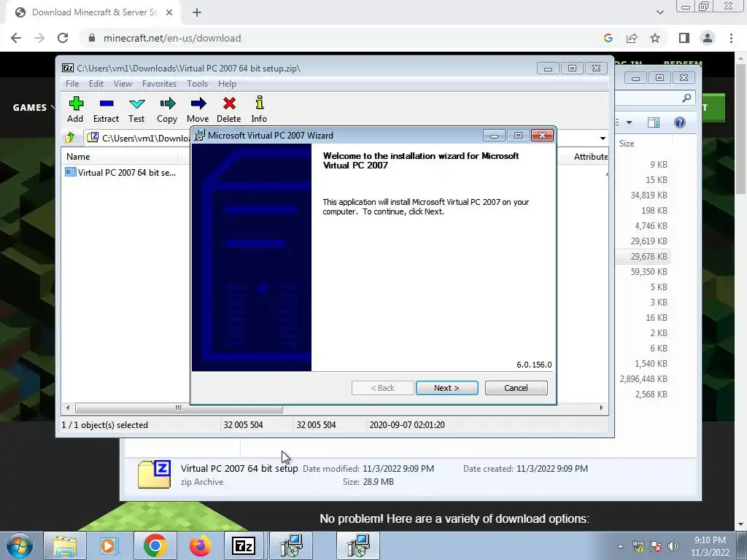Select the 2,896,448 KB file row in Explorer
This screenshot has width=747, height=560.
pos(643,379)
